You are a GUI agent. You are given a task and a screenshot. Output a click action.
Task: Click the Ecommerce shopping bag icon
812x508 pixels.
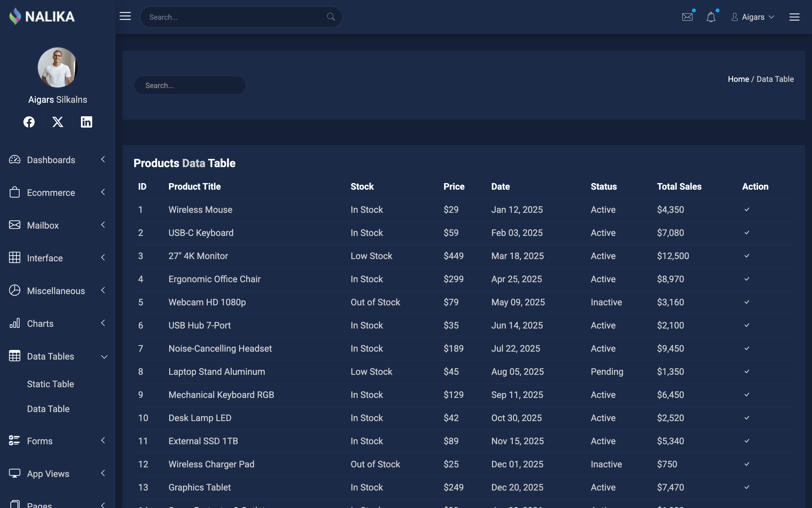click(14, 192)
